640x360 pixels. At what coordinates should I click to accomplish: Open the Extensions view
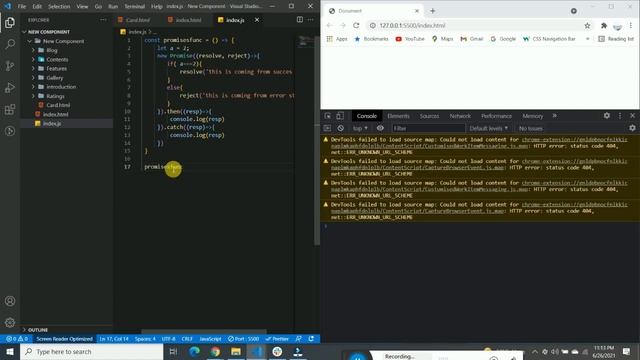click(10, 109)
